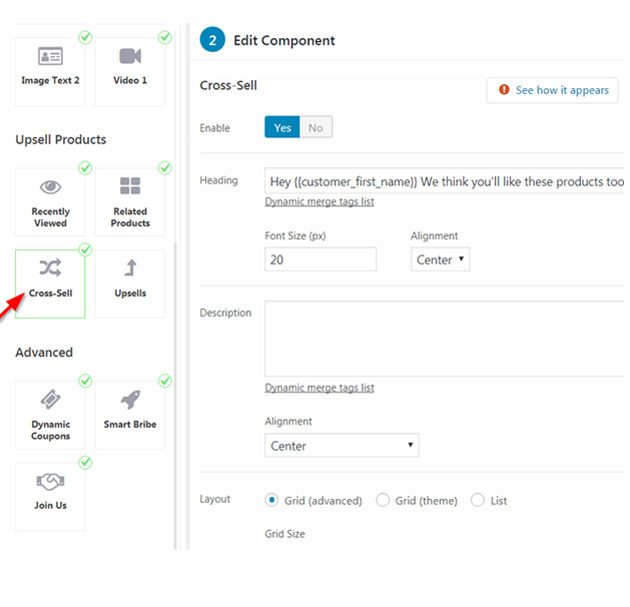The height and width of the screenshot is (607, 630).
Task: Click green checkmark on Dynamic Coupons
Action: [x=85, y=381]
